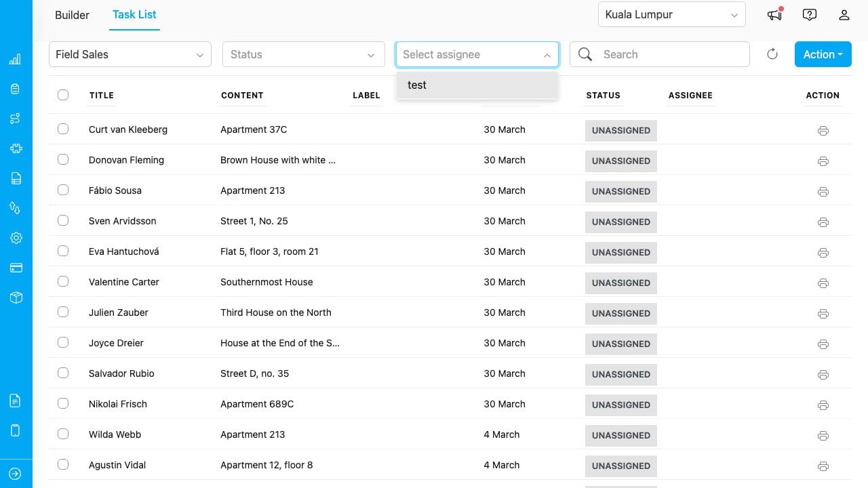The width and height of the screenshot is (868, 488).
Task: Check the Agustin Vidal row checkbox
Action: click(63, 464)
